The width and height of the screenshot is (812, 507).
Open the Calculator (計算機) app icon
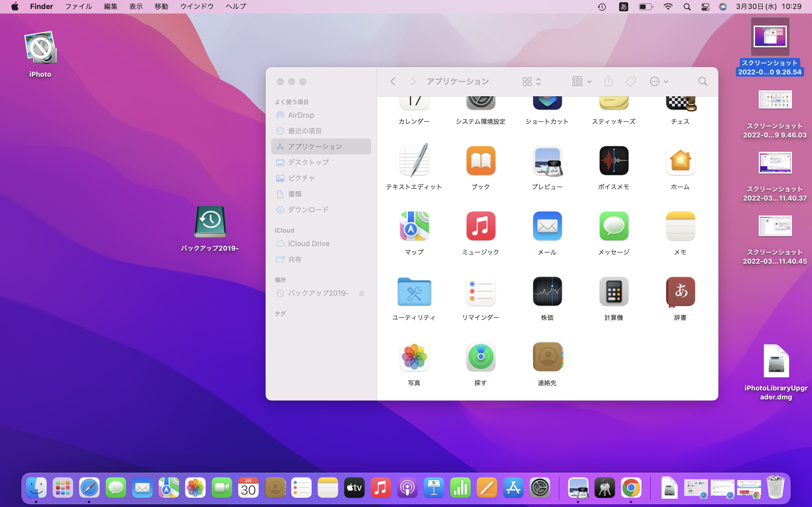click(x=614, y=292)
